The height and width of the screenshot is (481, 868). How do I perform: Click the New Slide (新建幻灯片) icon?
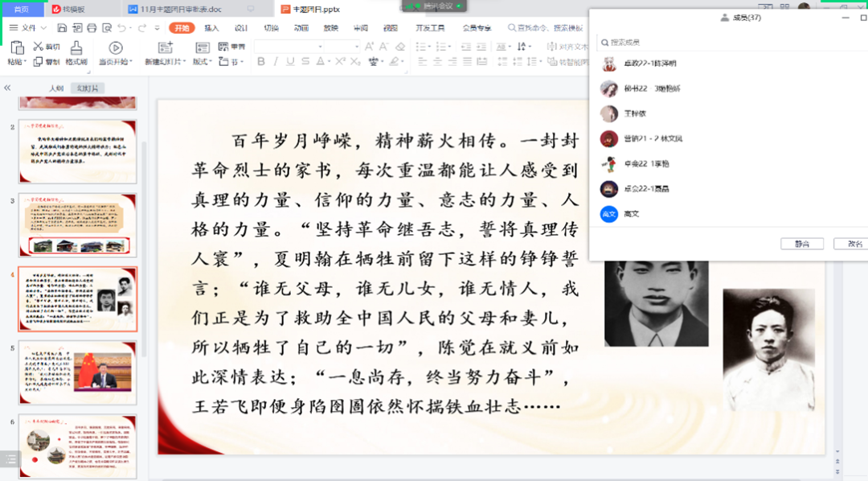click(165, 48)
